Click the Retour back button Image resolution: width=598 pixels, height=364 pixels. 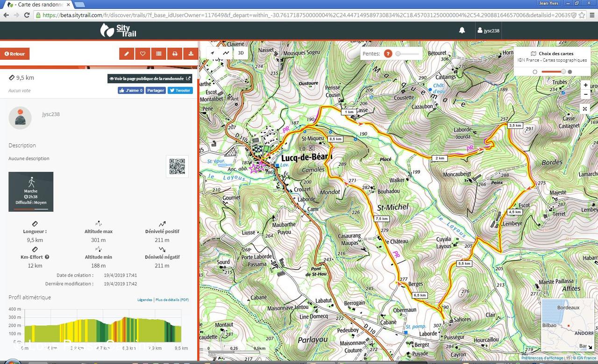coord(15,54)
